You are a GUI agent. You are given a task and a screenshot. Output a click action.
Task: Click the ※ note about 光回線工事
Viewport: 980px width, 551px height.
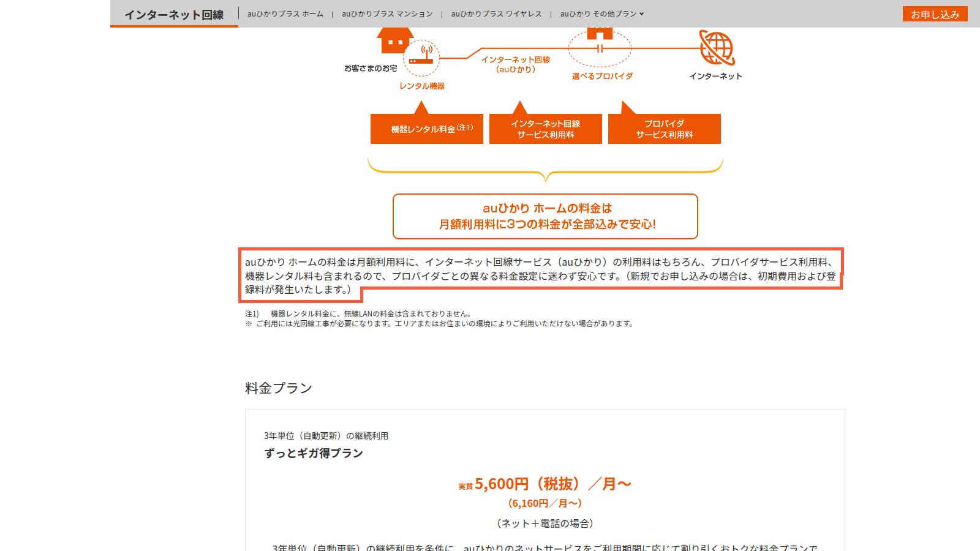coord(439,323)
